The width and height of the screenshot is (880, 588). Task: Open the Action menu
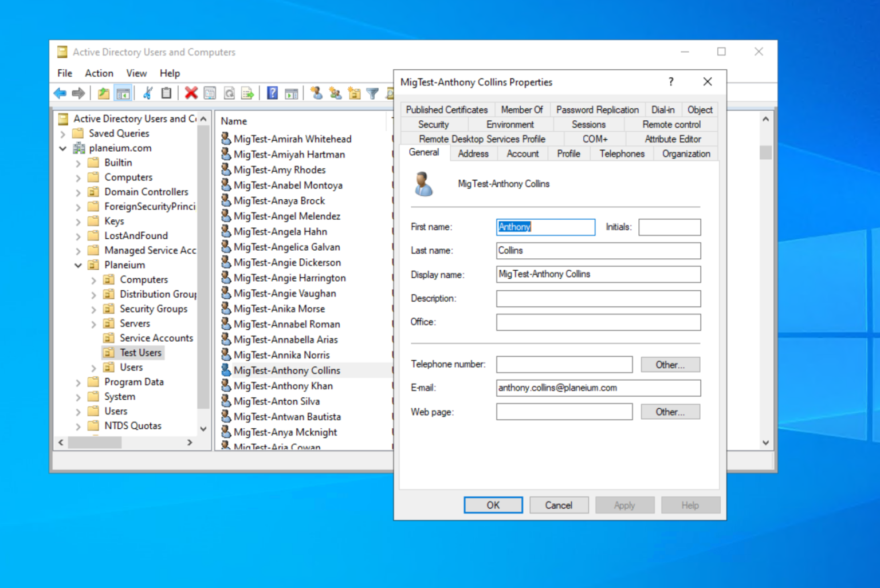pos(99,73)
